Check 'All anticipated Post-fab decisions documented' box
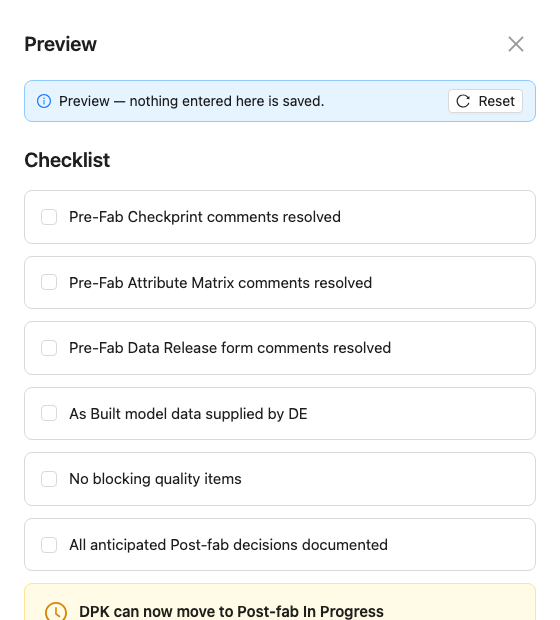Viewport: 560px width, 620px height. [49, 544]
